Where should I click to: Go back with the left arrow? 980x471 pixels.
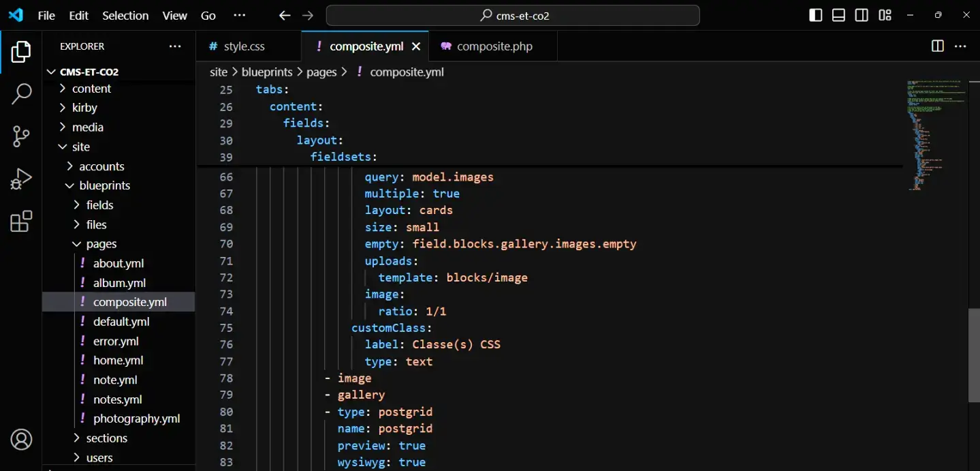285,15
